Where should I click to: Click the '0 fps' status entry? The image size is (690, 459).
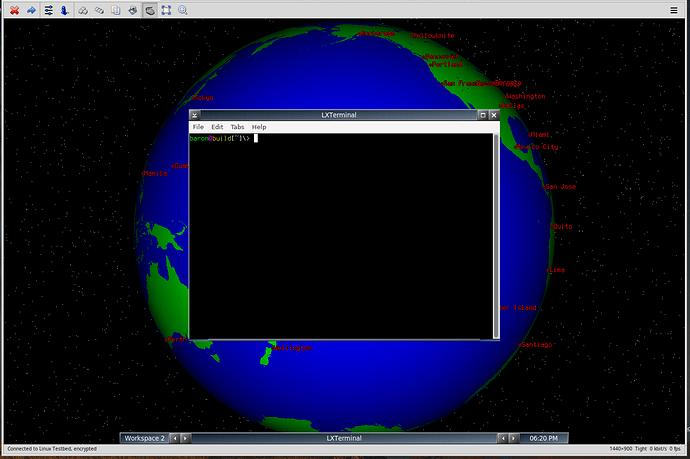click(675, 449)
